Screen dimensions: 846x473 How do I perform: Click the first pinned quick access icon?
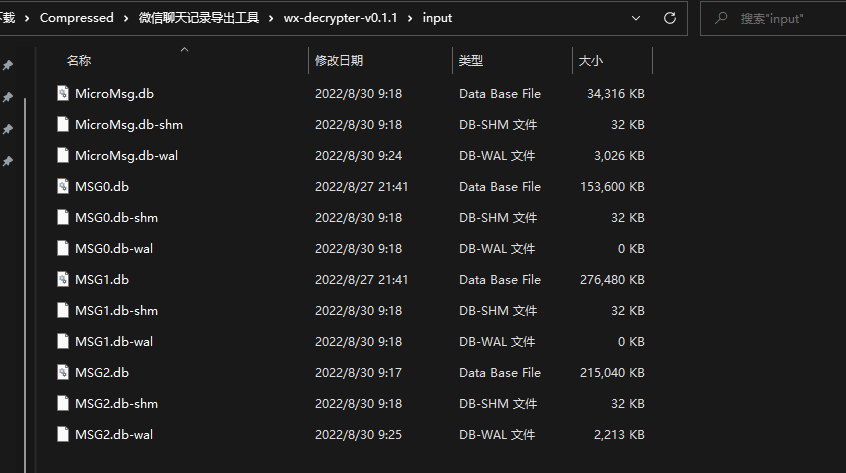click(x=8, y=66)
